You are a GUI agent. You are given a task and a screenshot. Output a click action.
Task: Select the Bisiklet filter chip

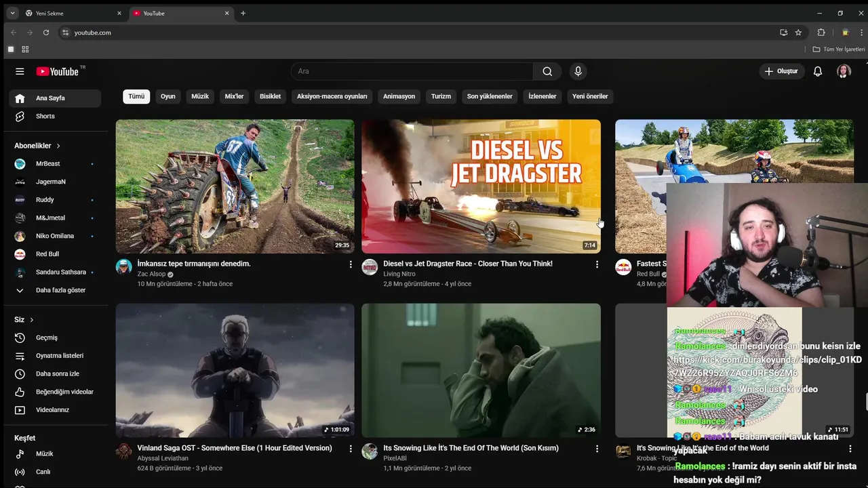click(x=270, y=96)
